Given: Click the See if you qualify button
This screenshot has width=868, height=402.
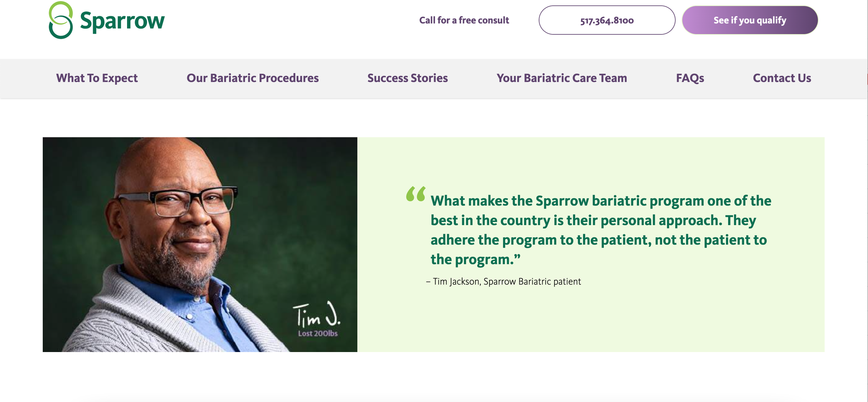Looking at the screenshot, I should (750, 20).
